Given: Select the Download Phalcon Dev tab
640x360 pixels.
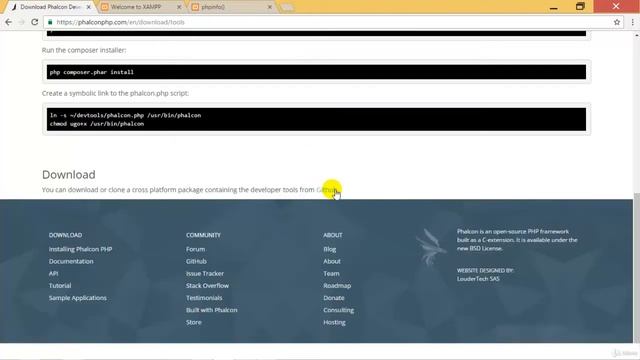Looking at the screenshot, I should (50, 7).
